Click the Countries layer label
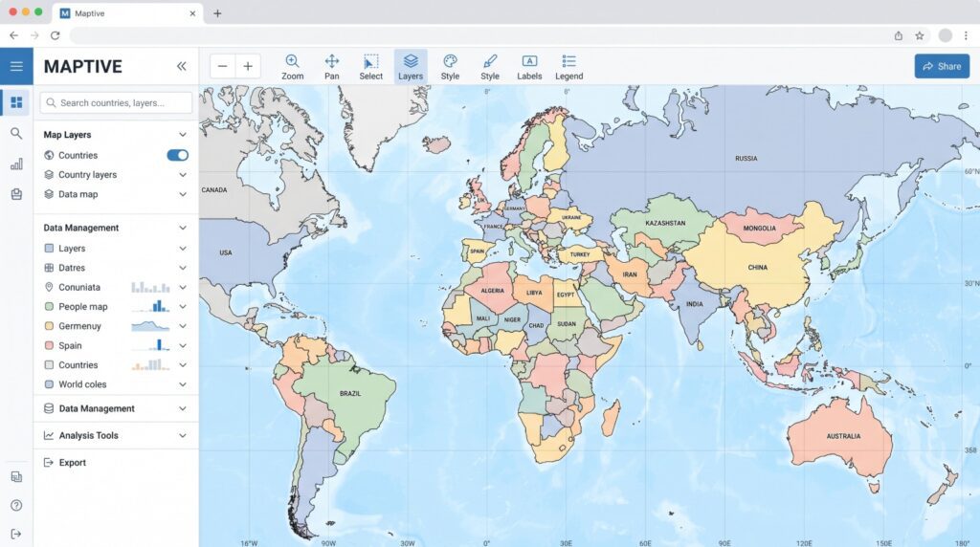 (78, 155)
